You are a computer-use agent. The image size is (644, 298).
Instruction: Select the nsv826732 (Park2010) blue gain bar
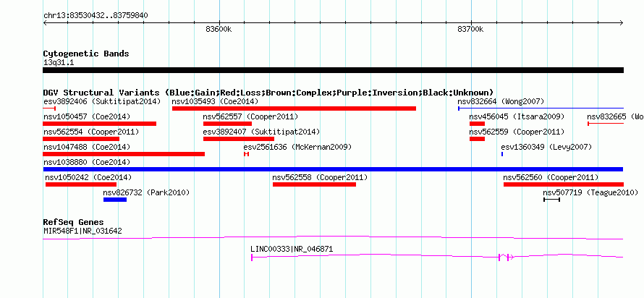click(x=115, y=200)
